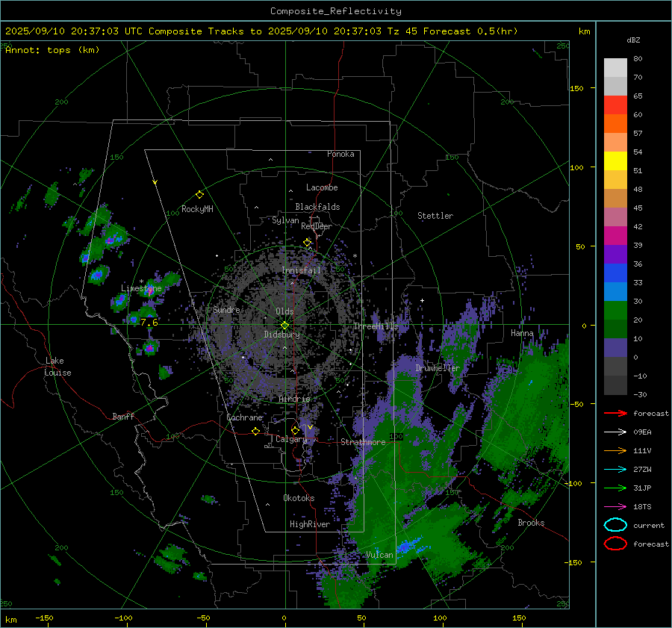Pick the green 31JP arrow in the legend

point(615,488)
